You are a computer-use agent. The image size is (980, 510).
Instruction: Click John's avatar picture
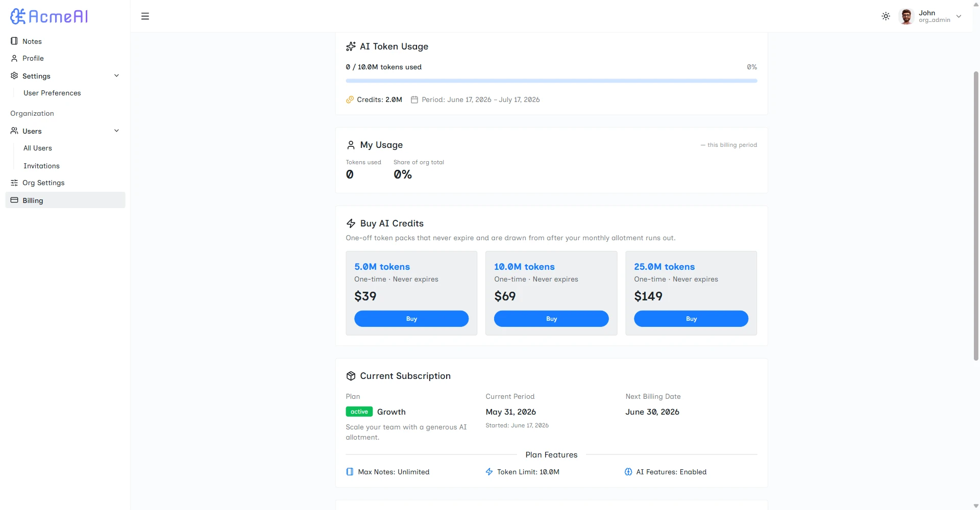tap(906, 16)
